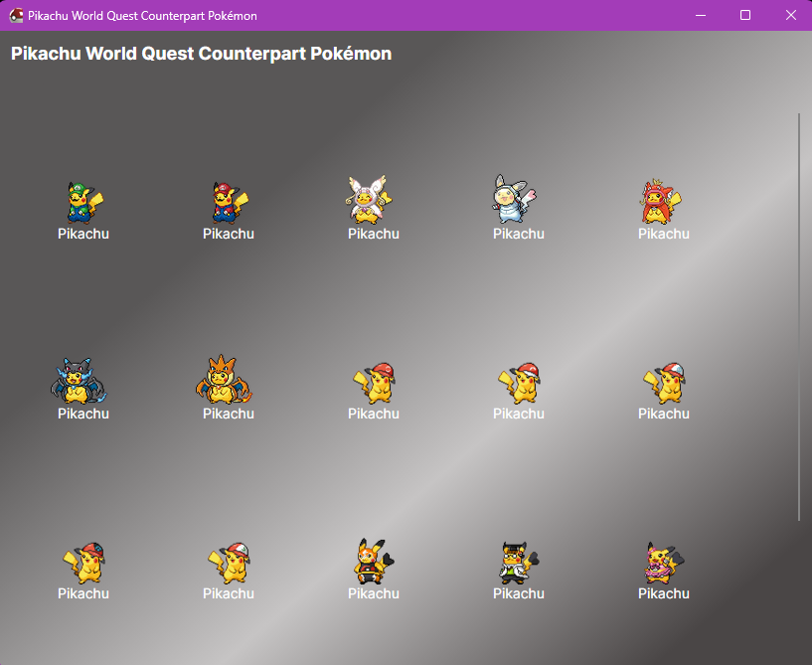Select the Pikachu in Mario's red cap outfit
Screen dimensions: 812x665
(231, 203)
